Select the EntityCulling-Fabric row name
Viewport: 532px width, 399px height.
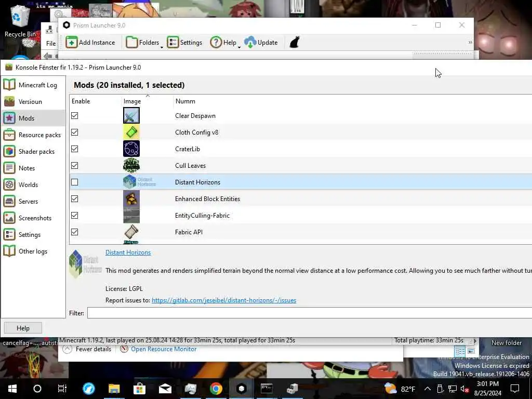[202, 216]
